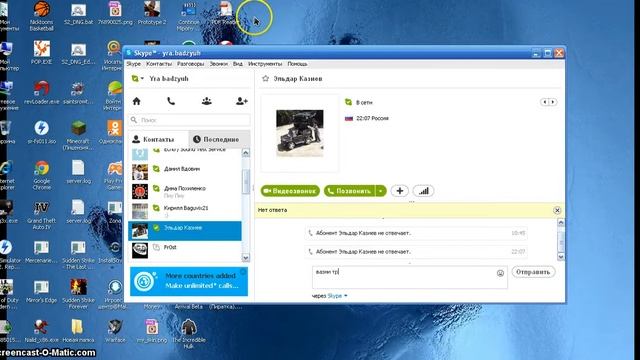Image resolution: width=640 pixels, height=360 pixels.
Task: Select the saintsrow desktop shortcut
Action: click(78, 92)
